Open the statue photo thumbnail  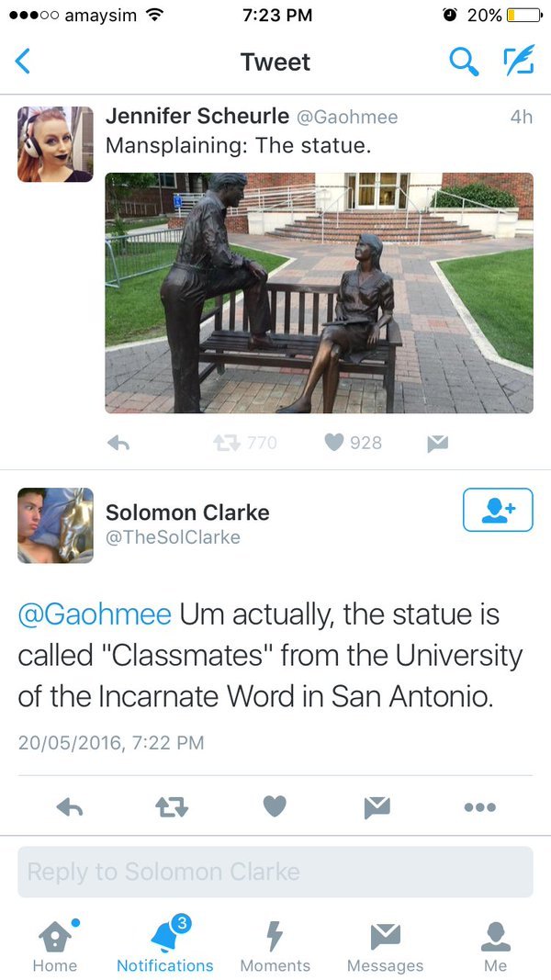point(319,293)
